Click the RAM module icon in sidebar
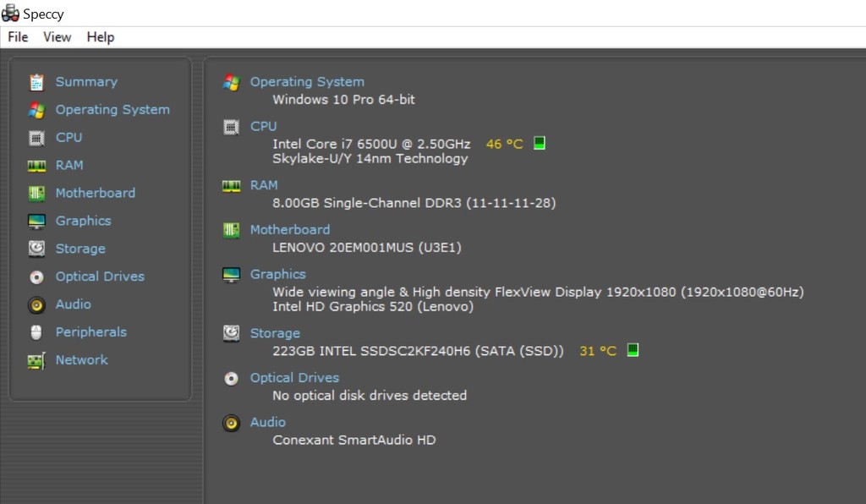Image resolution: width=866 pixels, height=504 pixels. point(36,166)
